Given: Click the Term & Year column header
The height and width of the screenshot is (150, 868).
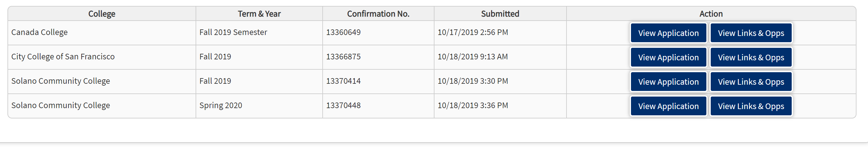Looking at the screenshot, I should pos(259,14).
